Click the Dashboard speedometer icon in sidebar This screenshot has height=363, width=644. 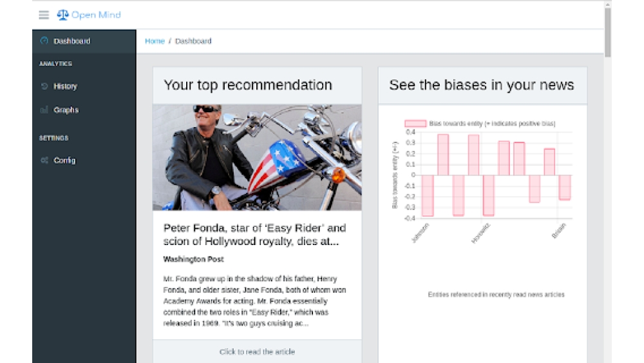pyautogui.click(x=44, y=41)
